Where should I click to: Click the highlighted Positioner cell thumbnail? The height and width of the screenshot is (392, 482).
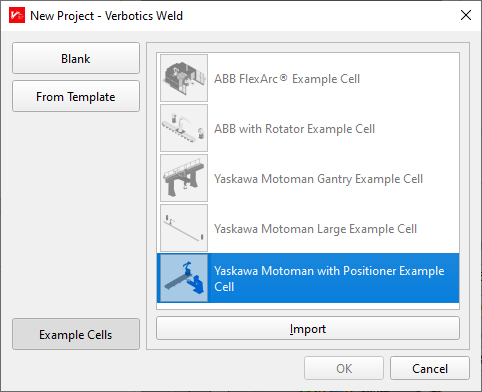point(184,278)
